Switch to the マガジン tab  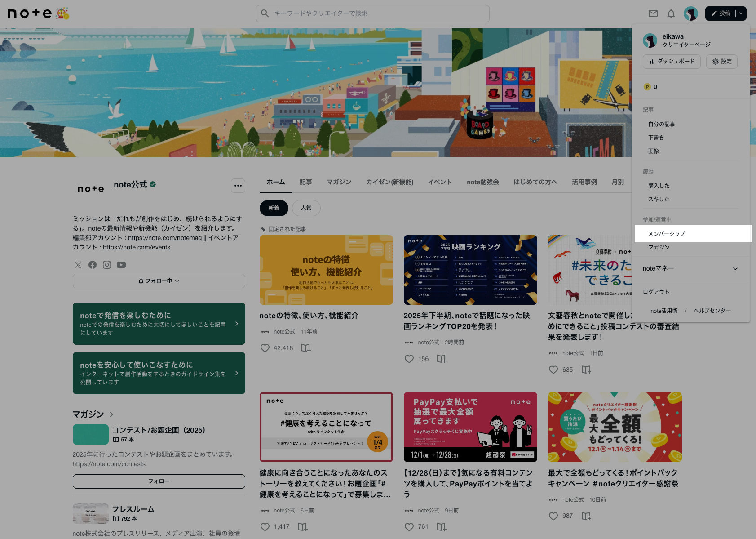pyautogui.click(x=339, y=182)
